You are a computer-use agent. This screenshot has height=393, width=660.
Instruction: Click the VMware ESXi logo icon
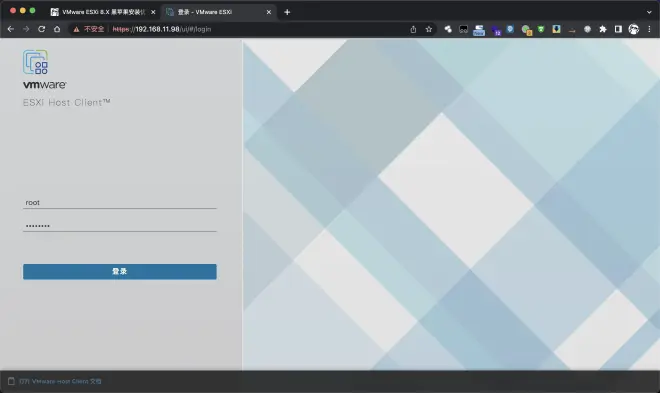coord(35,62)
